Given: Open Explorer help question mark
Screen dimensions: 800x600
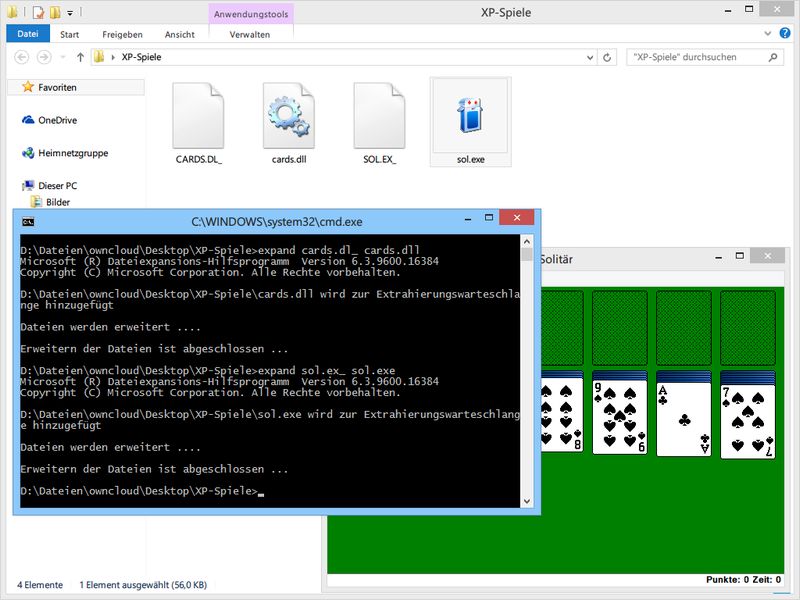Looking at the screenshot, I should (785, 33).
